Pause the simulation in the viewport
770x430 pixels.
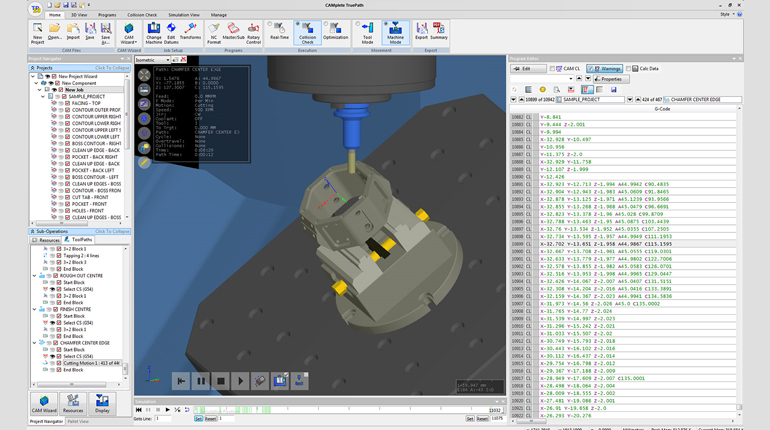click(201, 381)
